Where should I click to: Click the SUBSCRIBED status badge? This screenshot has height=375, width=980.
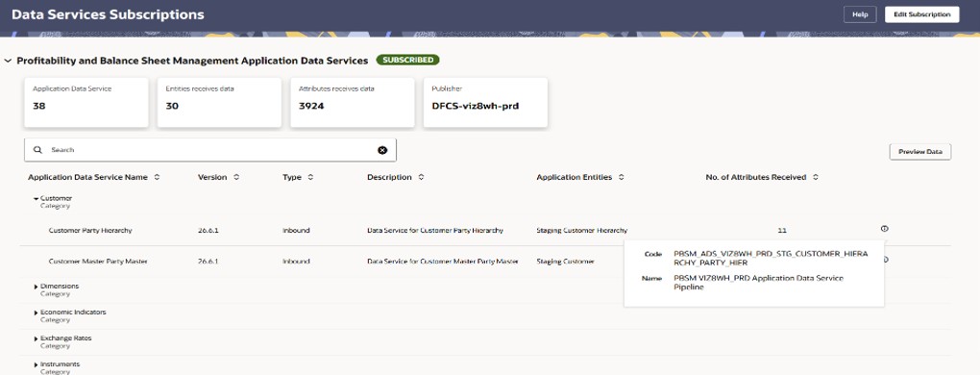pyautogui.click(x=407, y=60)
